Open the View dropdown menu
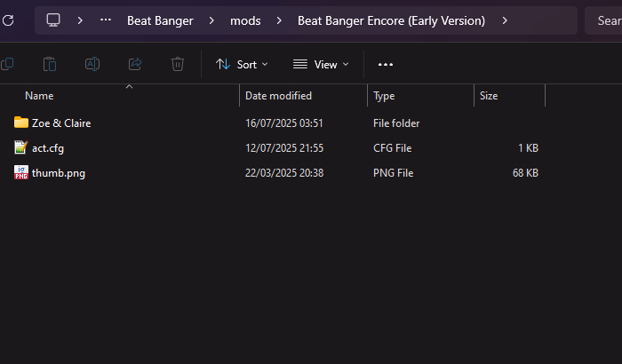Viewport: 622px width, 364px height. pyautogui.click(x=320, y=64)
